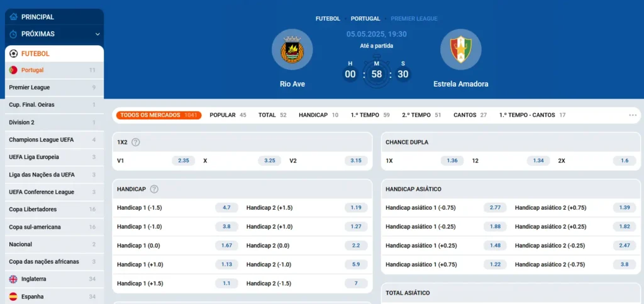
Task: Switch to the Handicap markets tab
Action: click(x=319, y=116)
